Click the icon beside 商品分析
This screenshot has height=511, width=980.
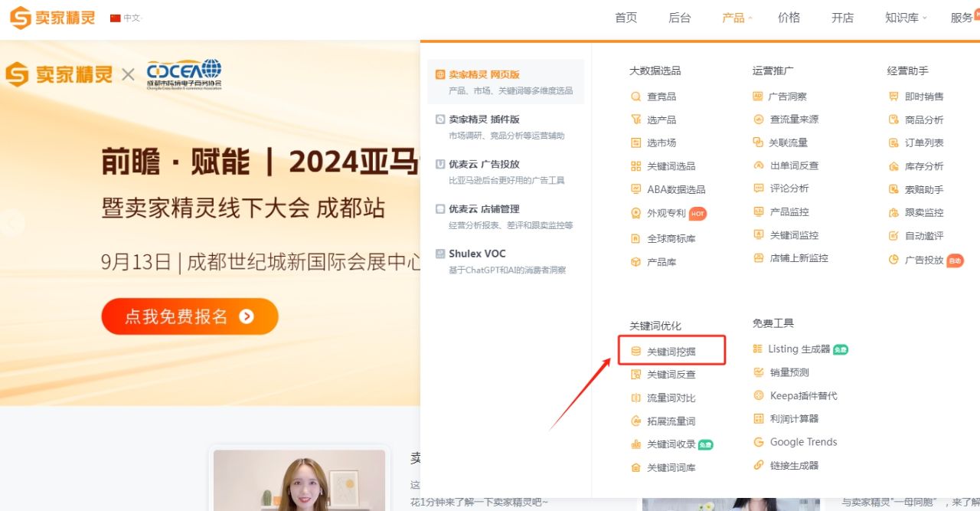(x=893, y=120)
